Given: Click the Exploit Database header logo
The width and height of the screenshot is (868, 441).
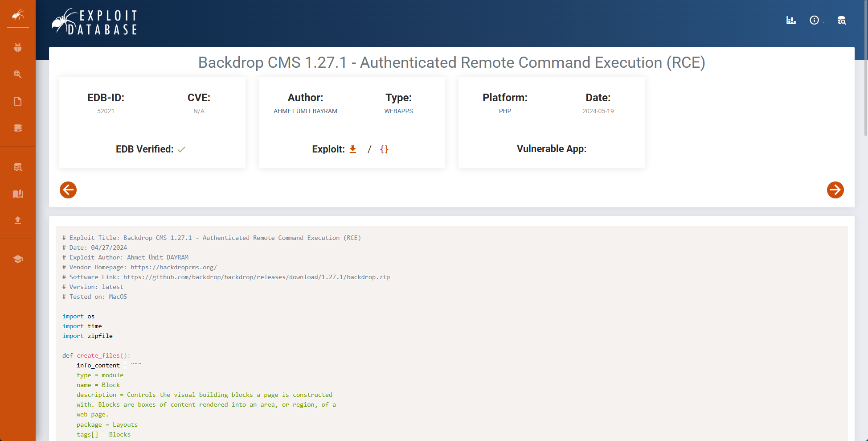Looking at the screenshot, I should (94, 22).
